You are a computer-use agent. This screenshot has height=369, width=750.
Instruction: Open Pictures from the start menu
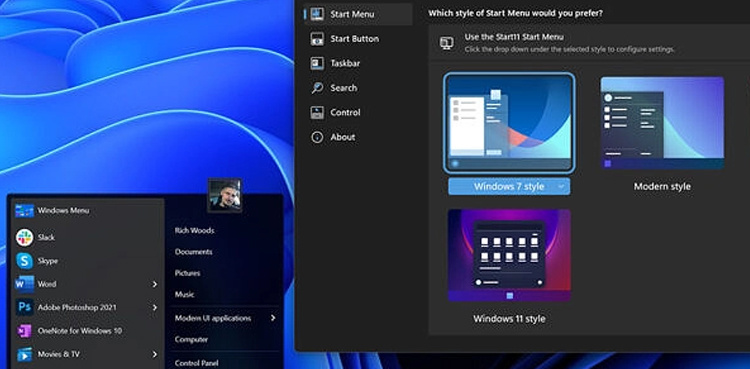click(x=188, y=273)
